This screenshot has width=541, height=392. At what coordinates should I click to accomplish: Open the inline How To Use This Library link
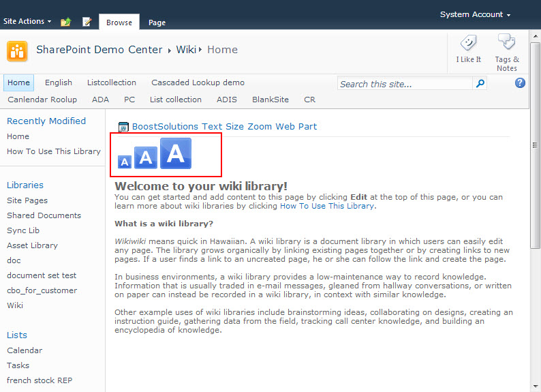(x=327, y=206)
